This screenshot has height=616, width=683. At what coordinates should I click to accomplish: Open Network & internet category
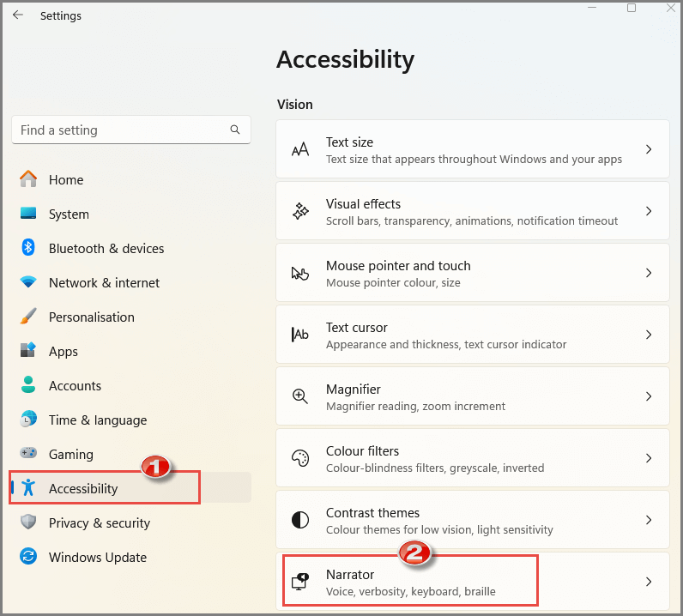[x=130, y=283]
